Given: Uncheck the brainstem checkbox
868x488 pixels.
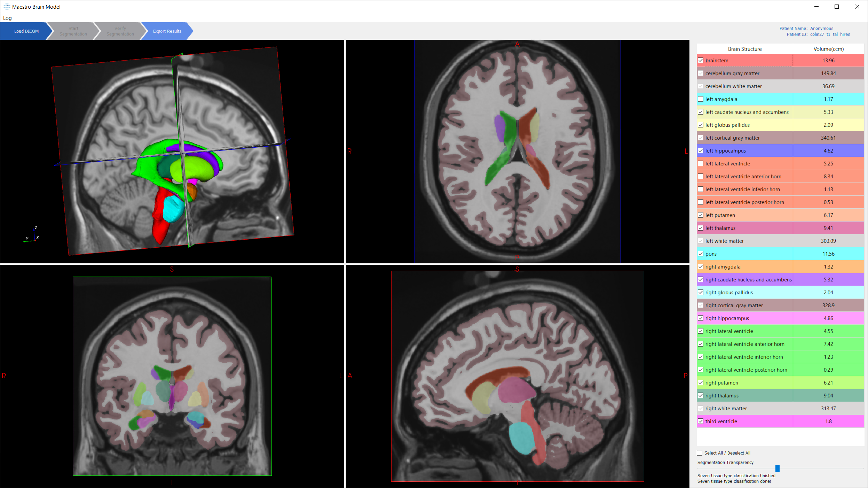Looking at the screenshot, I should click(701, 61).
